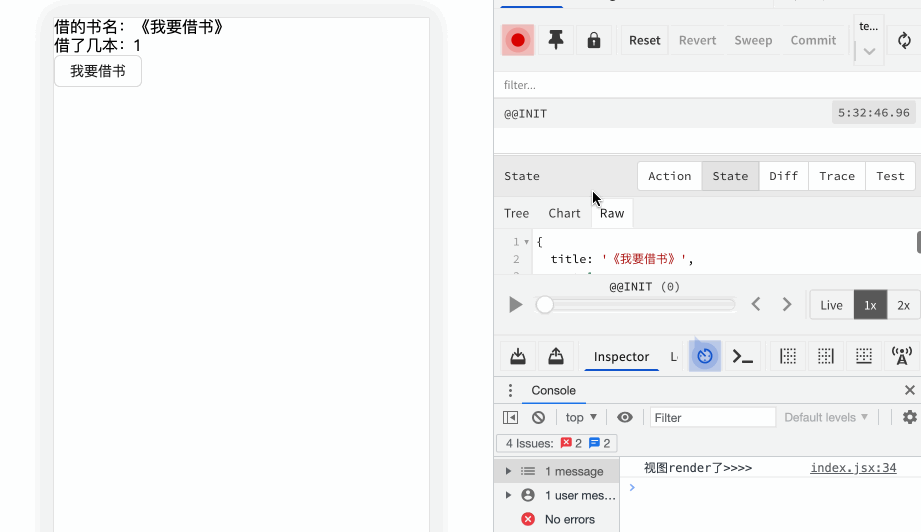Open the top context dropdown
The height and width of the screenshot is (532, 921).
pyautogui.click(x=581, y=417)
